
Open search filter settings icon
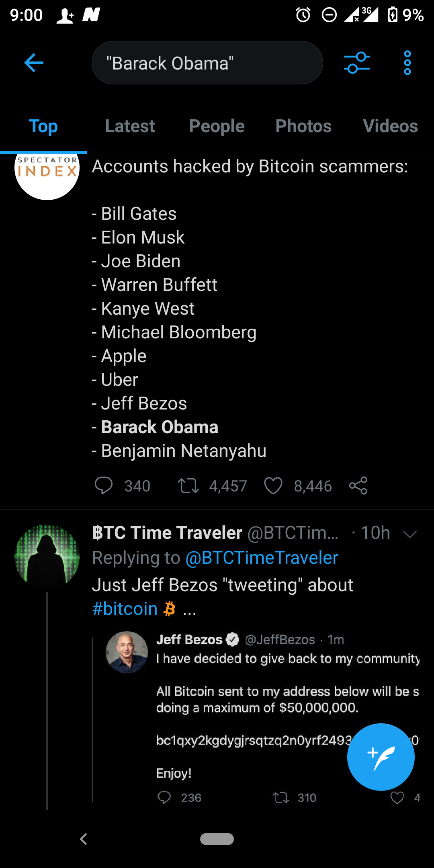[356, 63]
